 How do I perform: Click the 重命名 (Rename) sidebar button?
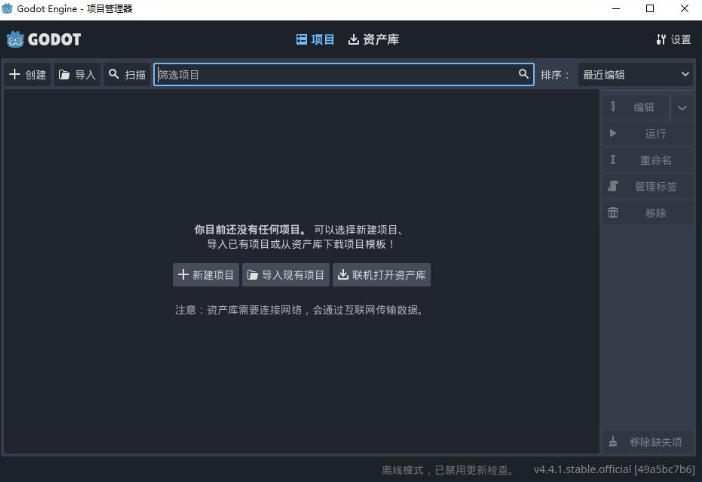point(648,160)
